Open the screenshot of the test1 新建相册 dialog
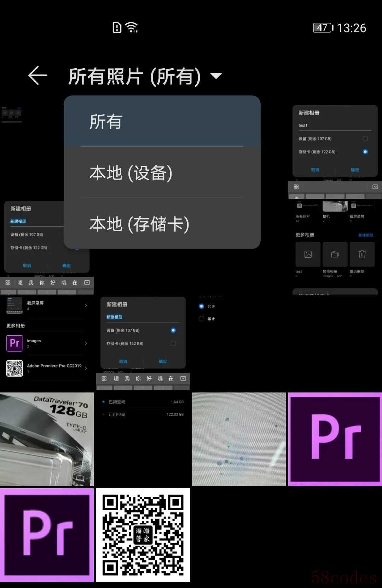 (335, 152)
